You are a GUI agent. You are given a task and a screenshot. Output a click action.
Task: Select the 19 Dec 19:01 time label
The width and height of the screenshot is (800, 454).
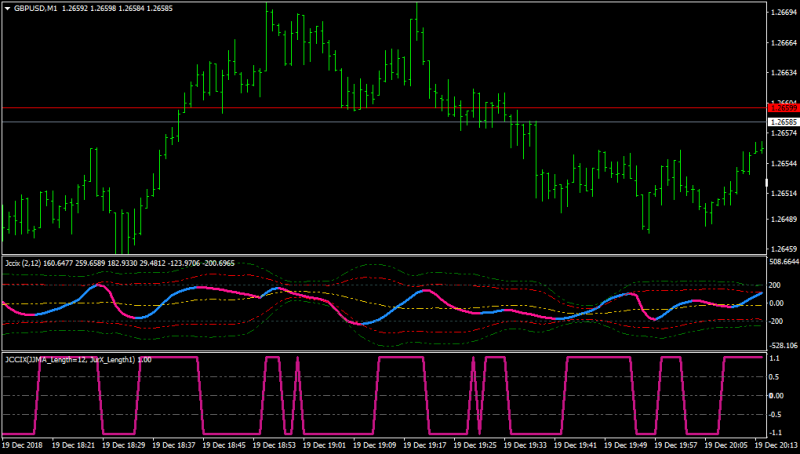[324, 445]
